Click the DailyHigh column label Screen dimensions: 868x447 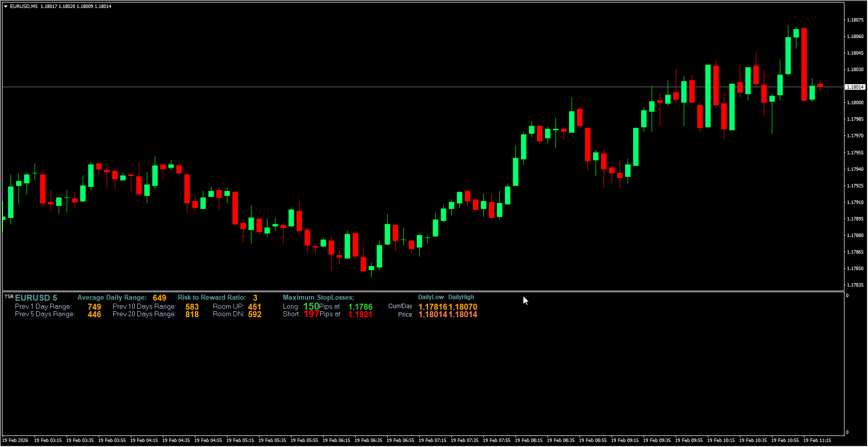[x=461, y=297]
